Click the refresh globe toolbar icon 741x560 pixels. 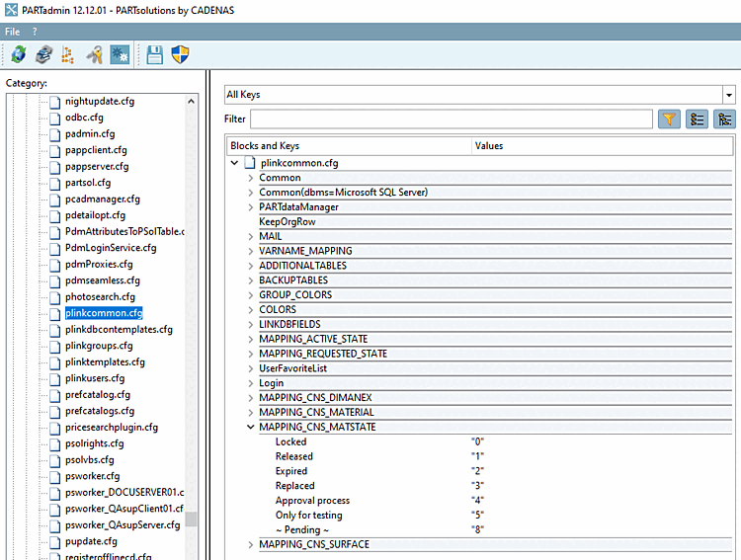click(x=19, y=55)
